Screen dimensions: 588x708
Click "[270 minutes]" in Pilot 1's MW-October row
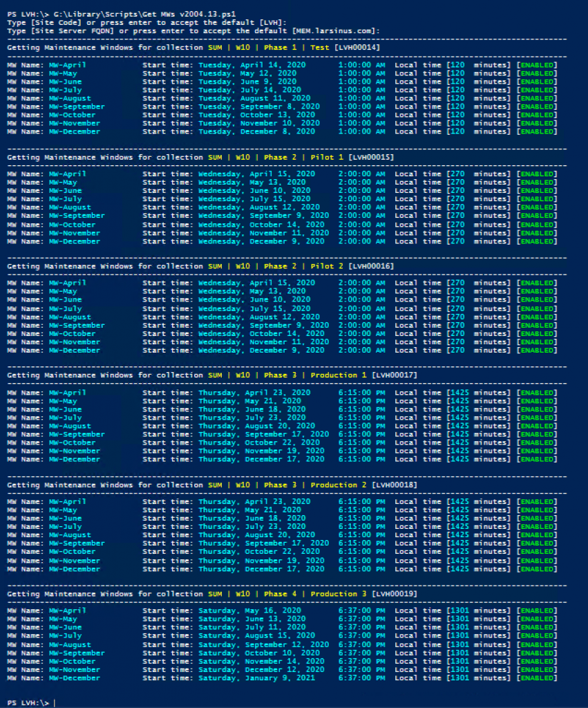click(478, 225)
